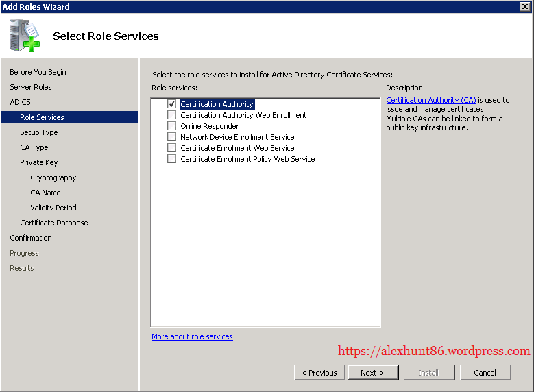
Task: Enable Certification Authority Web Enrollment checkbox
Action: click(x=172, y=115)
